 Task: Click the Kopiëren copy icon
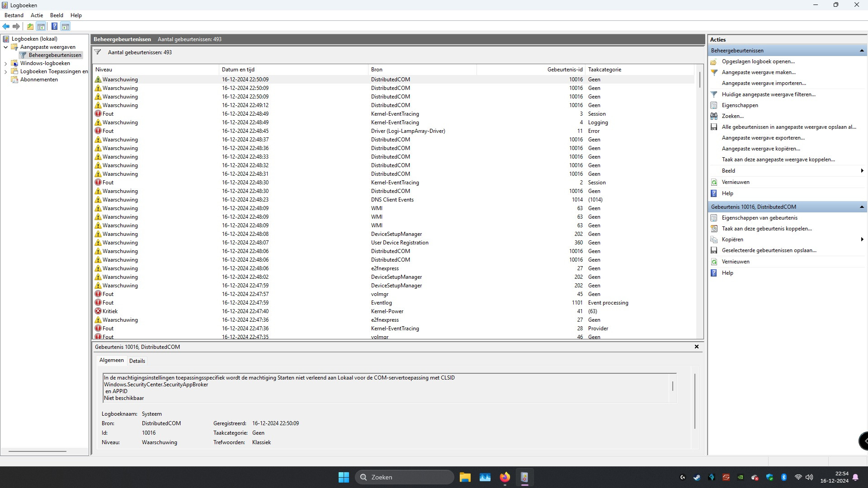point(714,239)
